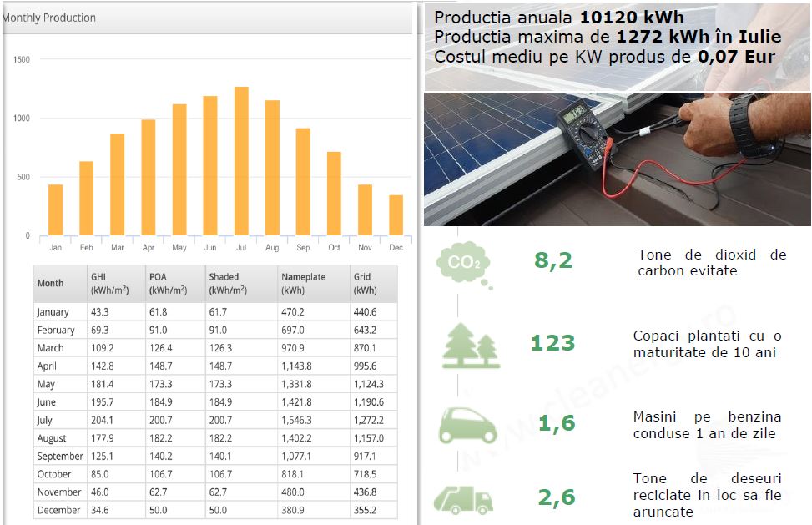The width and height of the screenshot is (812, 525).
Task: Click the December bar in chart
Action: pyautogui.click(x=396, y=215)
